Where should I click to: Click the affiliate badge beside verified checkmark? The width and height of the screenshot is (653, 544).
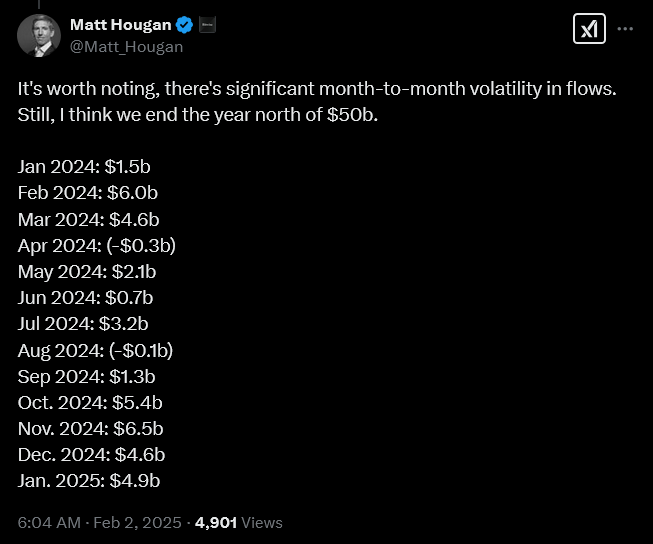coord(208,25)
